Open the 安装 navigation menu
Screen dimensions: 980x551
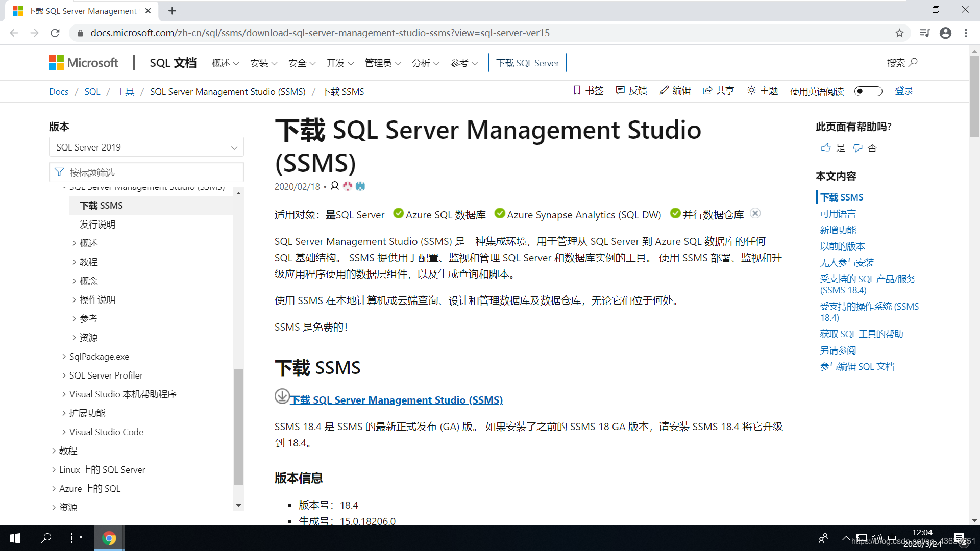tap(263, 63)
